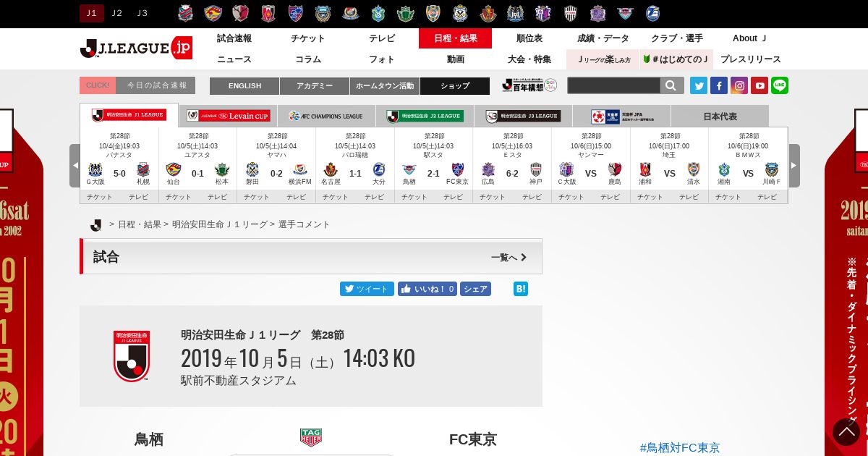Viewport: 868px width, 456px height.
Task: Open the ニュース menu item
Action: [234, 59]
